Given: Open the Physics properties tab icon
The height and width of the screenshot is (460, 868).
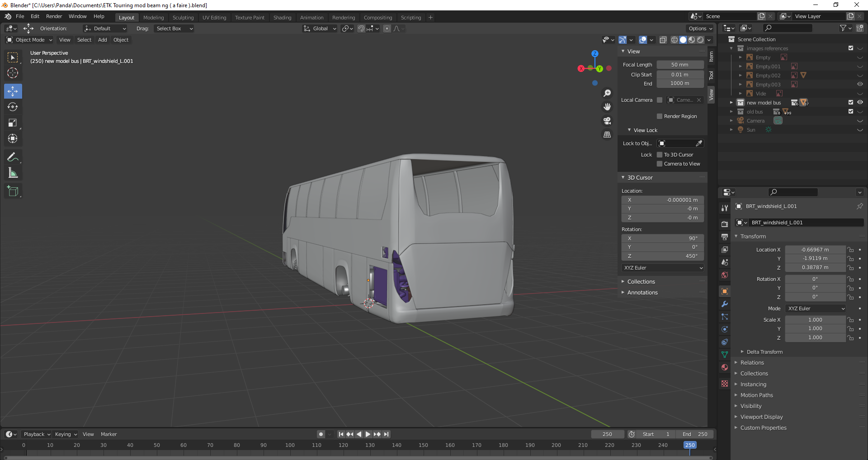Looking at the screenshot, I should click(725, 329).
